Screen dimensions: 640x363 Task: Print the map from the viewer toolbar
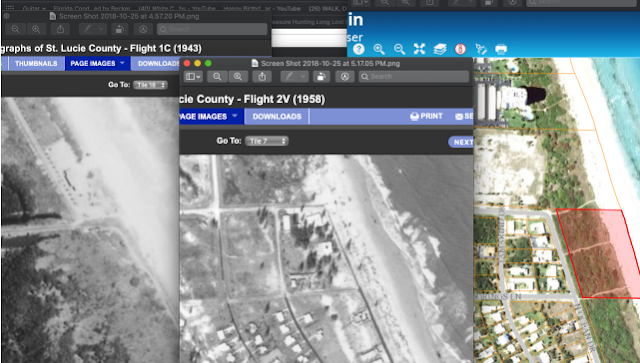click(501, 49)
